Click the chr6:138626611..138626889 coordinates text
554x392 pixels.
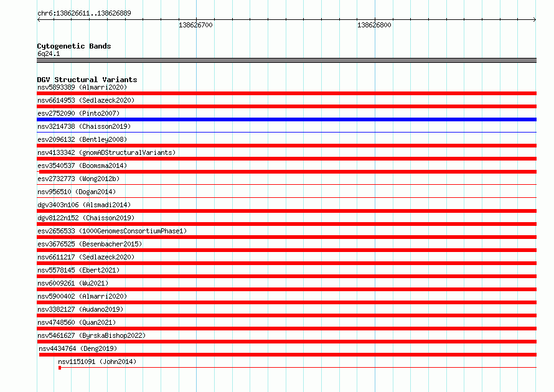pyautogui.click(x=84, y=14)
